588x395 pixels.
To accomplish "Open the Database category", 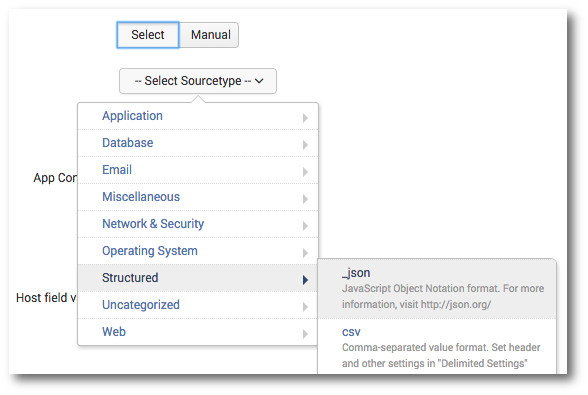I will 198,143.
